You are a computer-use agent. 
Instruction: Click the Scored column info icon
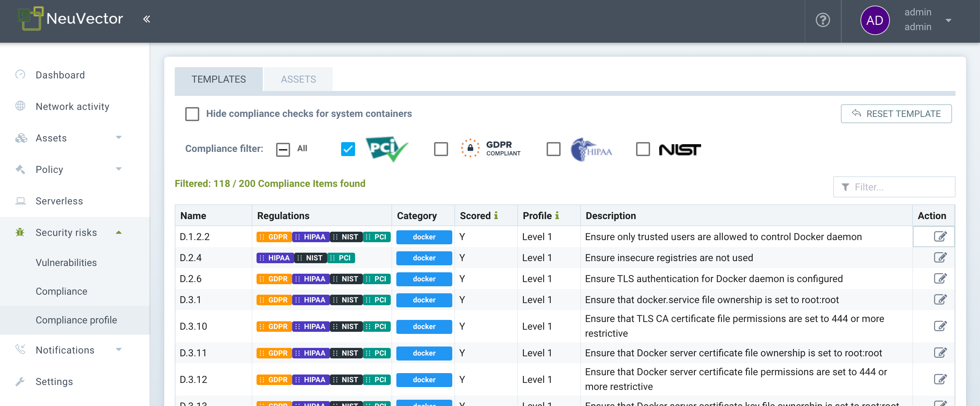496,216
